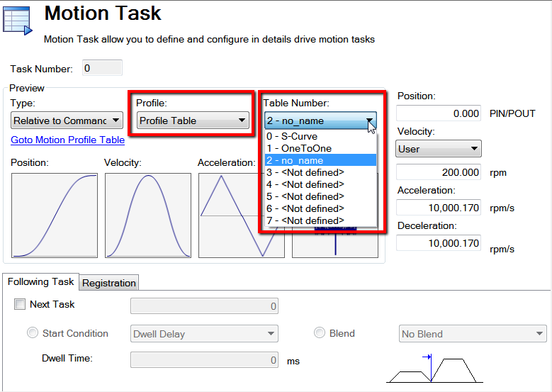Image resolution: width=552 pixels, height=392 pixels.
Task: Select the Blend radio button
Action: 320,333
